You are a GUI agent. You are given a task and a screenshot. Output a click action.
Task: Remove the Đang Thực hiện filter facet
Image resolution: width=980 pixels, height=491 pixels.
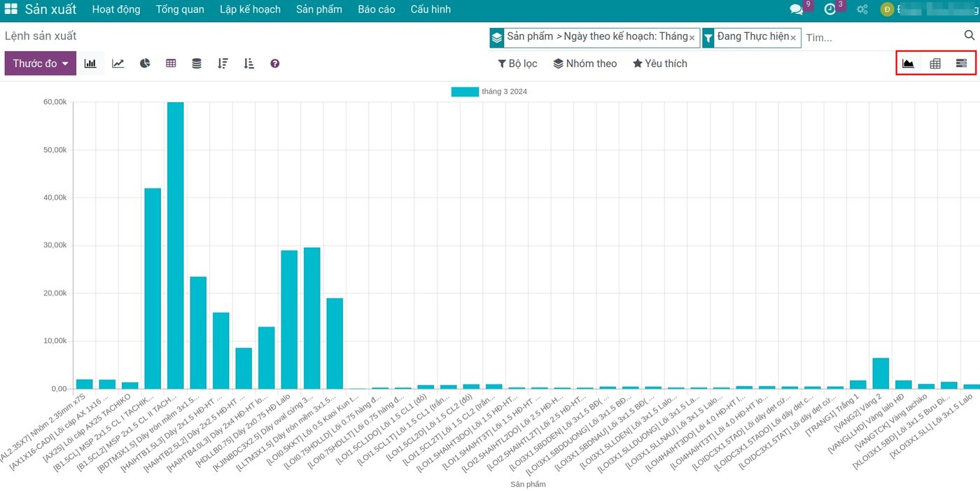793,38
